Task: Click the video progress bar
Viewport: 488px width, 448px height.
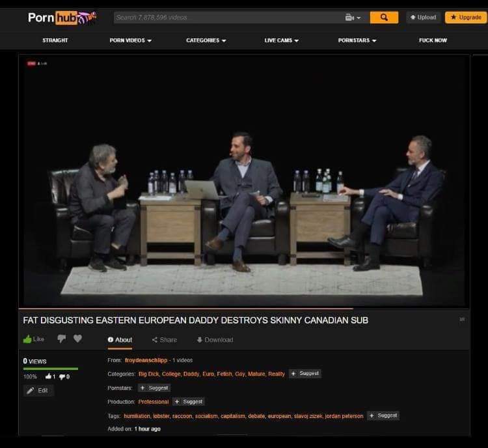Action: 244,309
